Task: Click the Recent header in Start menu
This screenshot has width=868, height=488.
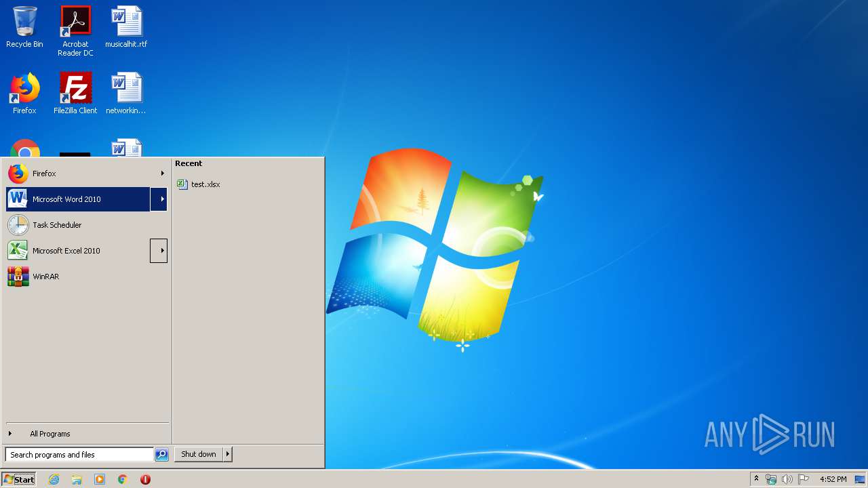Action: 189,163
